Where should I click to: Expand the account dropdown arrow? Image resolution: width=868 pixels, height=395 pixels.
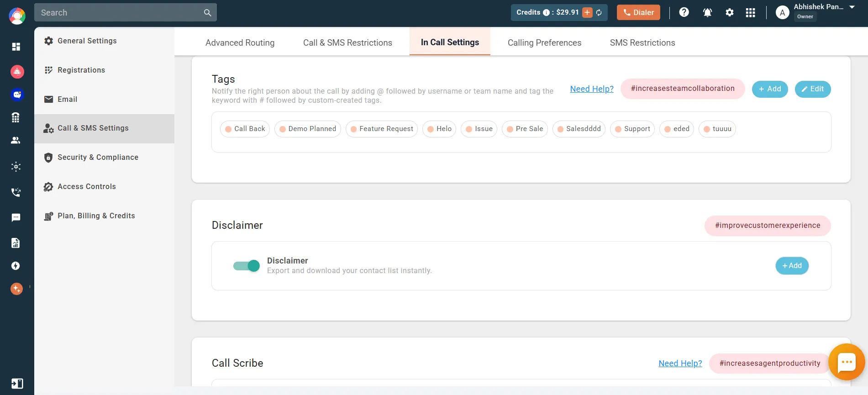[x=852, y=7]
